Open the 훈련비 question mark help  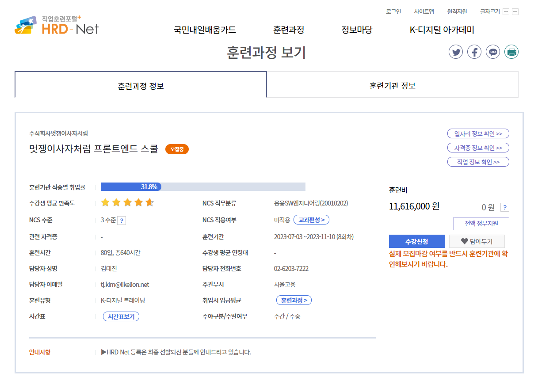(505, 207)
